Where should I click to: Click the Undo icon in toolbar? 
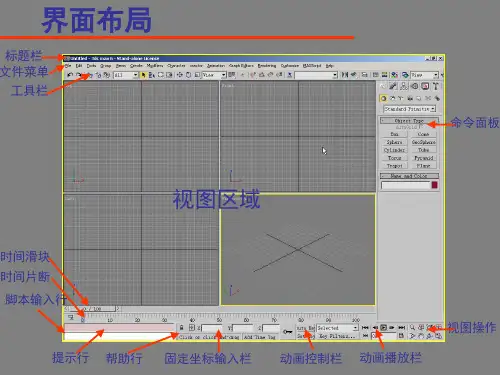[70, 75]
